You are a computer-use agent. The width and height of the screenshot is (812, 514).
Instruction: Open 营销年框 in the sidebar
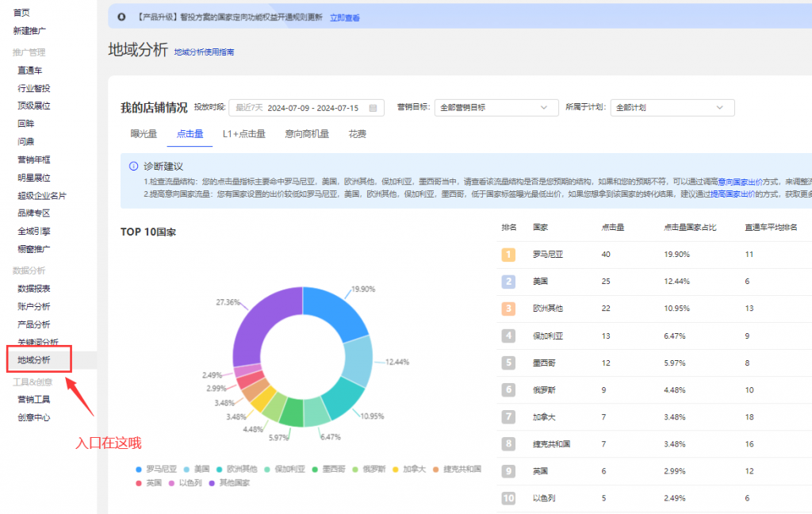click(x=33, y=160)
